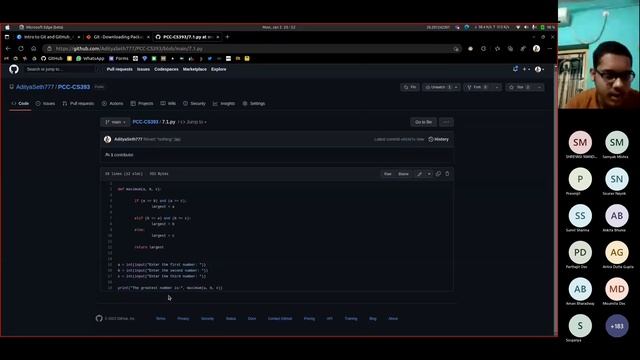Expand the main branch selector

[x=115, y=122]
